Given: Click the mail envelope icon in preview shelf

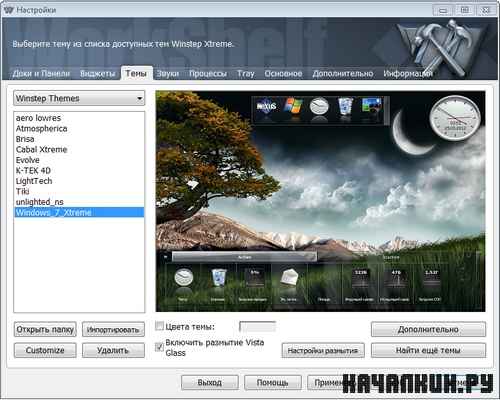Looking at the screenshot, I should pyautogui.click(x=288, y=278).
